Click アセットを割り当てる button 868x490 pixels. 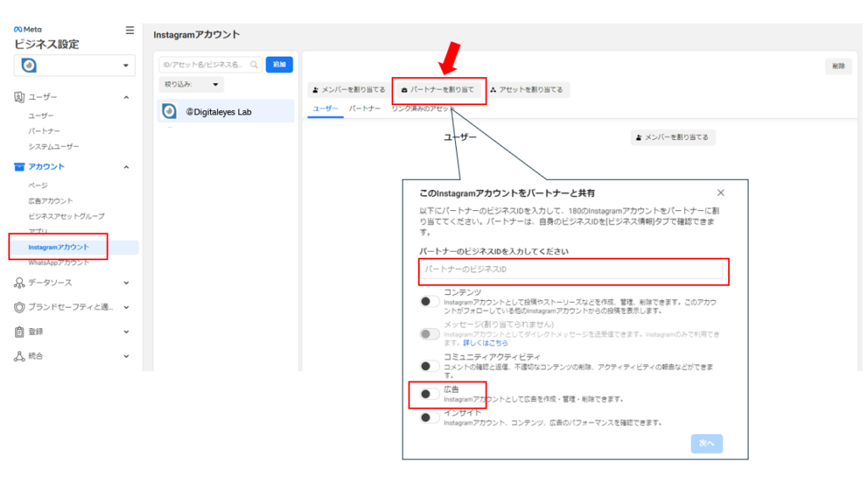point(526,90)
